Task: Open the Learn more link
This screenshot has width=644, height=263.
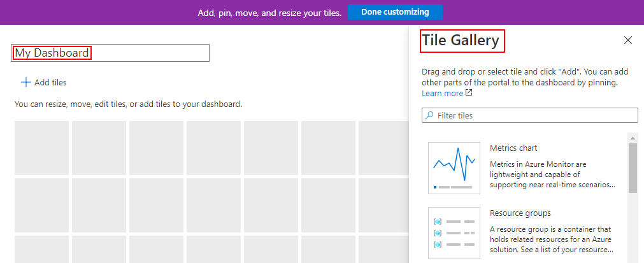Action: 442,93
